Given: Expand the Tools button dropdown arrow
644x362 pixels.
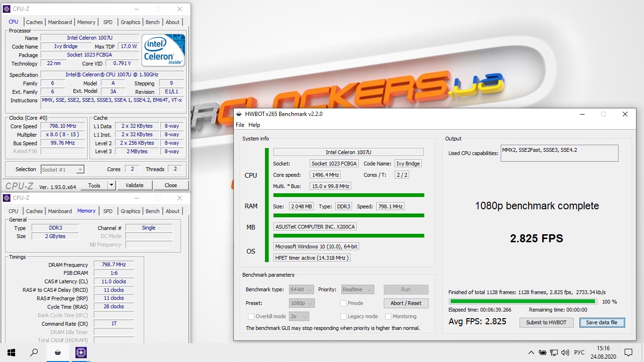Looking at the screenshot, I should click(x=111, y=185).
